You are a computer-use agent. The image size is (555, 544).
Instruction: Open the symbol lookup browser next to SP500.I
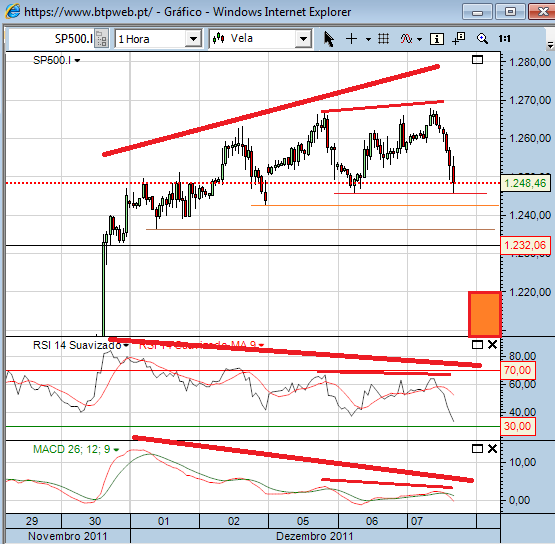coord(102,39)
